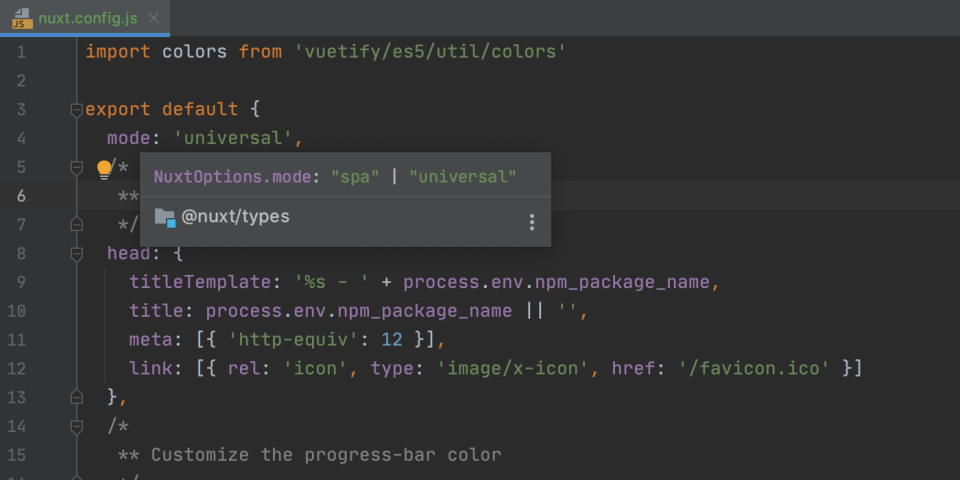Click the fold end marker on line 13

click(76, 398)
